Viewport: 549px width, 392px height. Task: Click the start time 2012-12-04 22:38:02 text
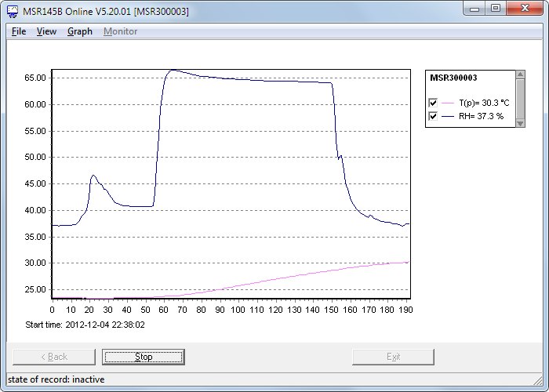(x=85, y=325)
